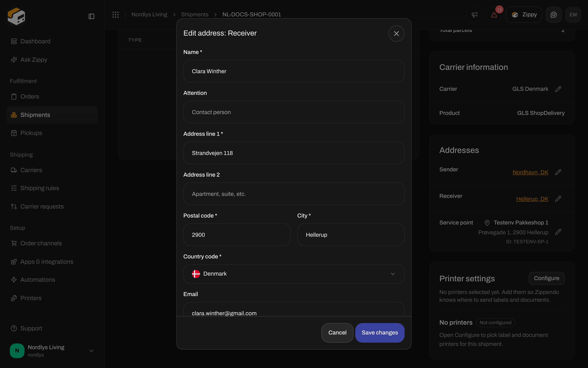The width and height of the screenshot is (588, 368).
Task: Click the Postal code field
Action: [x=237, y=235]
